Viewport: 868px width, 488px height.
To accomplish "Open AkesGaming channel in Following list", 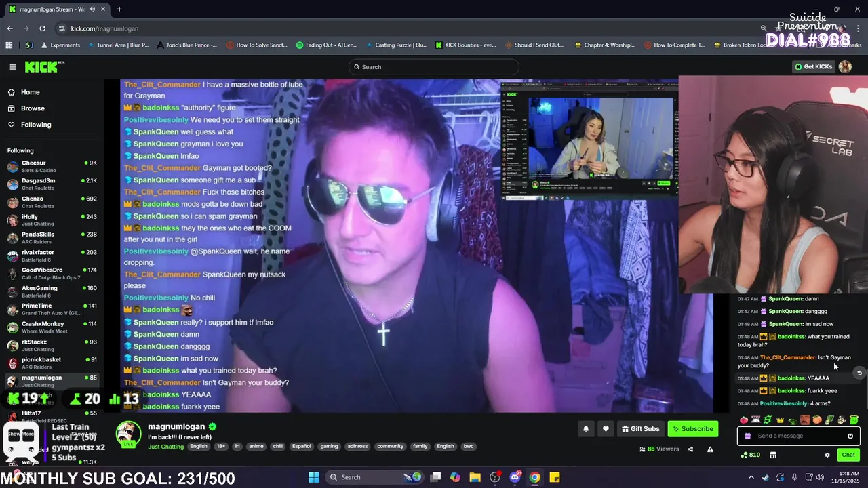I will [52, 291].
